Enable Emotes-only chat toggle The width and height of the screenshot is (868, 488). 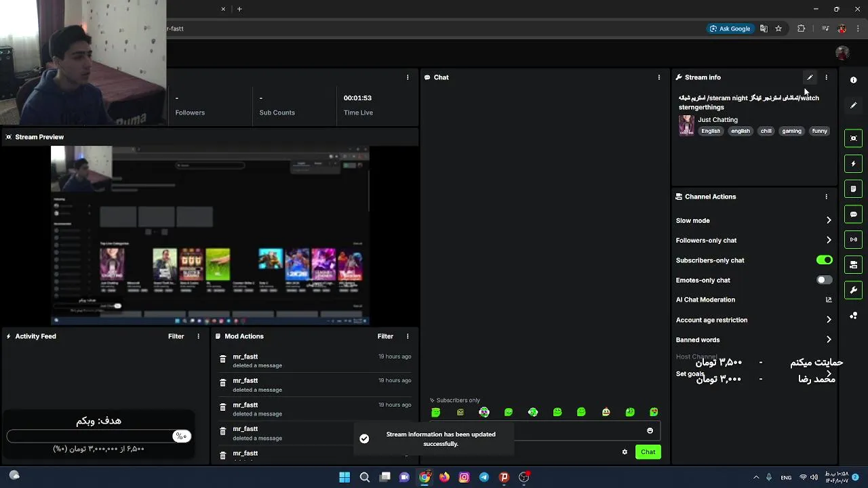coord(824,280)
